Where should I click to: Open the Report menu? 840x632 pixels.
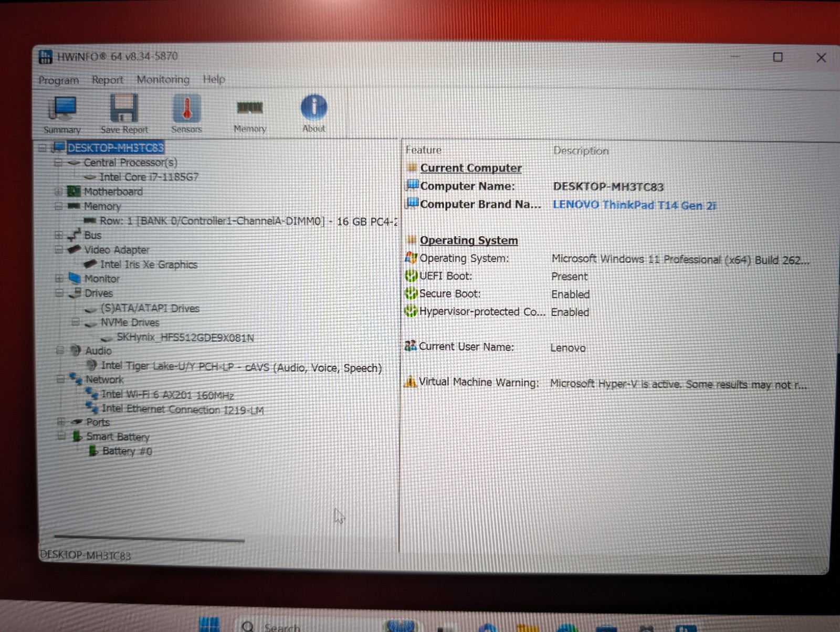pos(108,80)
